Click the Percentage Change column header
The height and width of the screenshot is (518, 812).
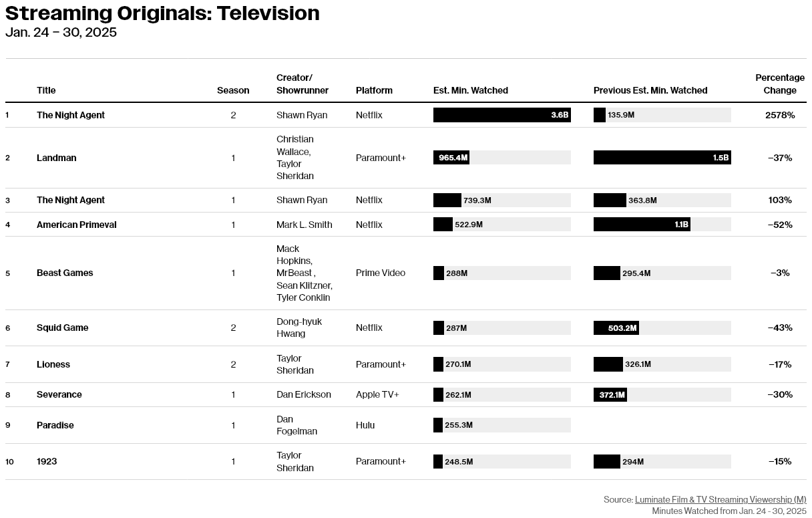coord(780,84)
